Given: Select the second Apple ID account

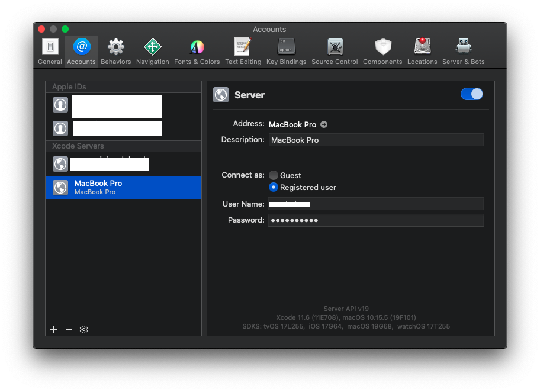Looking at the screenshot, I should click(123, 128).
